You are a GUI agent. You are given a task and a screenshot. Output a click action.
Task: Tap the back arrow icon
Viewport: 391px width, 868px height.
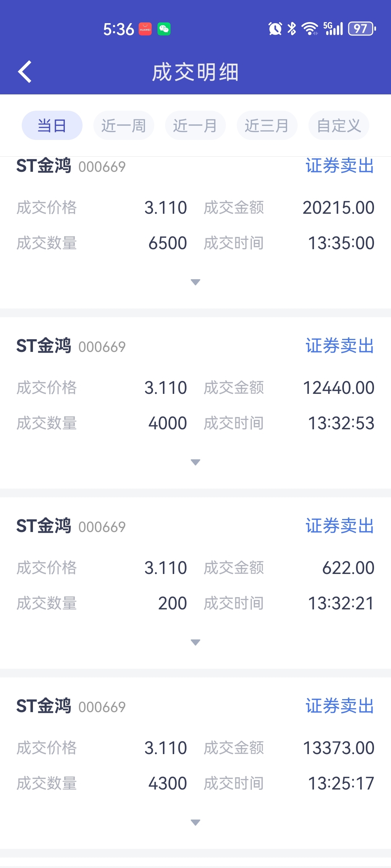coord(25,72)
